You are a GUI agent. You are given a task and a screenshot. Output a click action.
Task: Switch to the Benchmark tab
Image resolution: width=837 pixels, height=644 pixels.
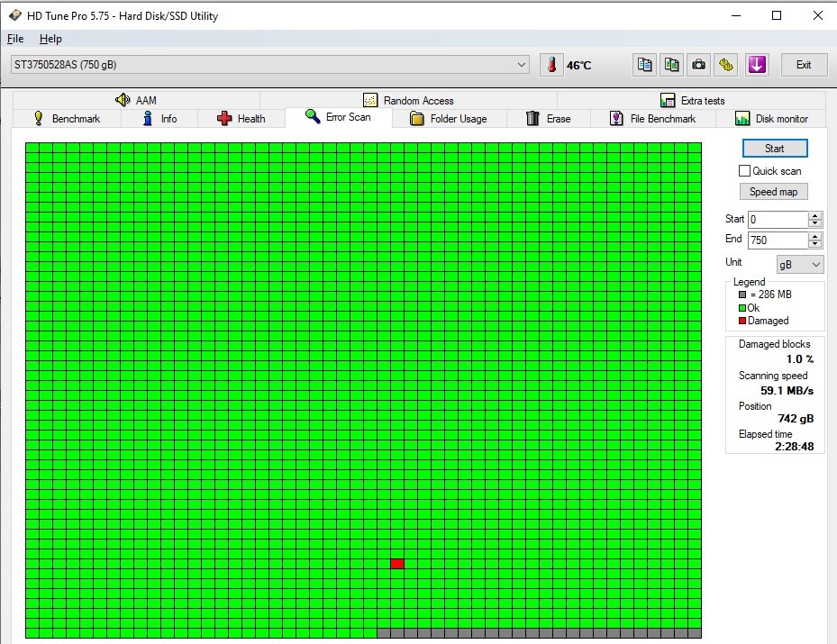click(68, 119)
